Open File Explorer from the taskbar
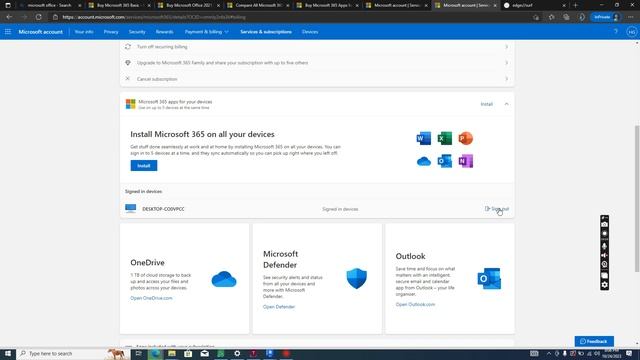640x360 pixels. click(x=172, y=353)
